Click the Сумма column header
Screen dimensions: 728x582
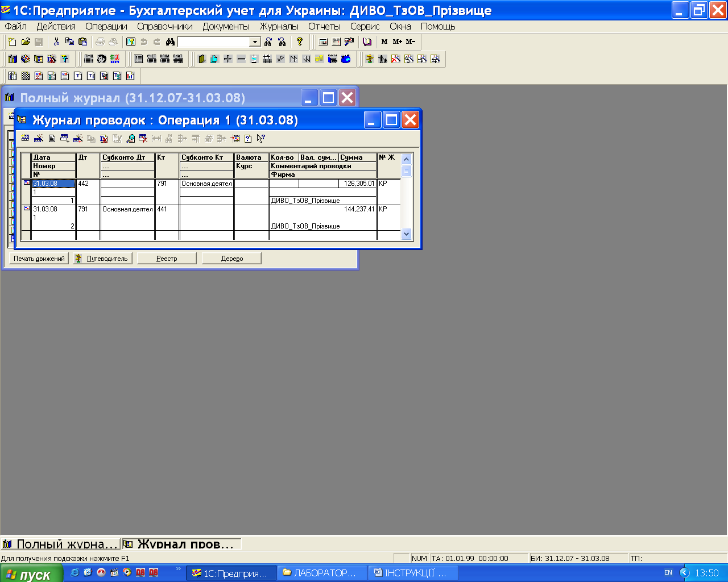click(358, 157)
